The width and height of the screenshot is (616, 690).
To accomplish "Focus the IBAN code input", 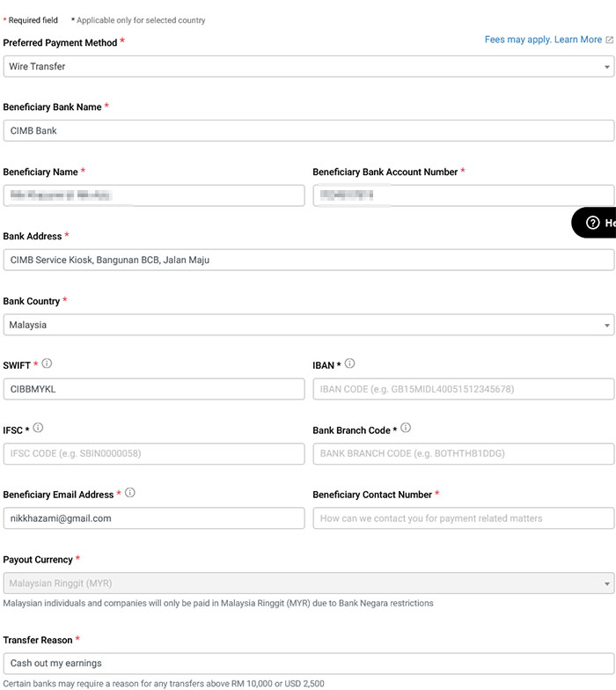I will 463,389.
